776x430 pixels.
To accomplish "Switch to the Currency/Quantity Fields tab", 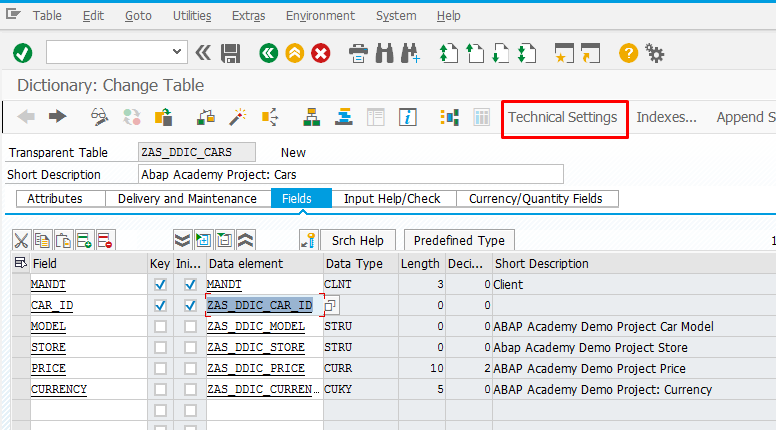I will coord(536,199).
